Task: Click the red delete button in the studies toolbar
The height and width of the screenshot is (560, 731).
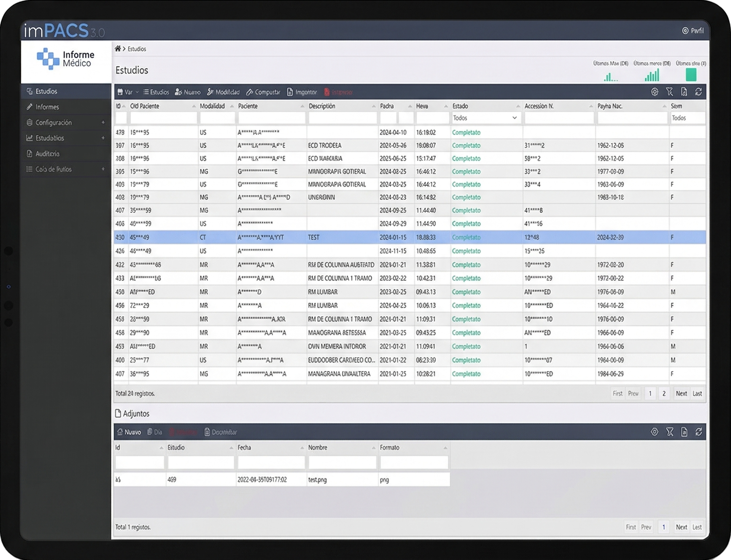Action: coord(338,92)
